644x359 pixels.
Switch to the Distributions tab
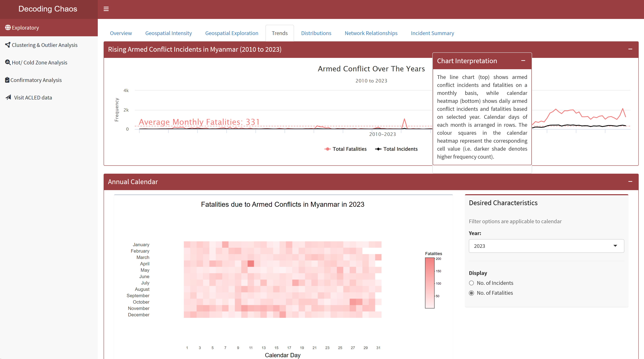tap(316, 33)
